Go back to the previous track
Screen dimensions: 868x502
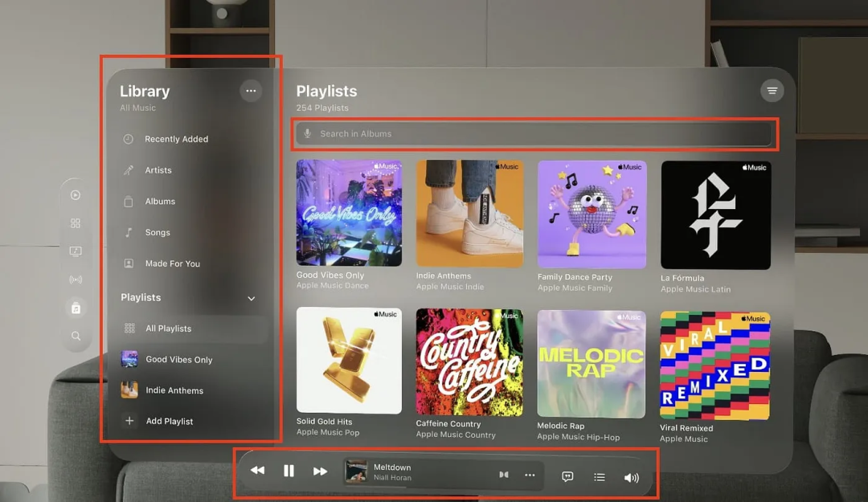(x=257, y=471)
